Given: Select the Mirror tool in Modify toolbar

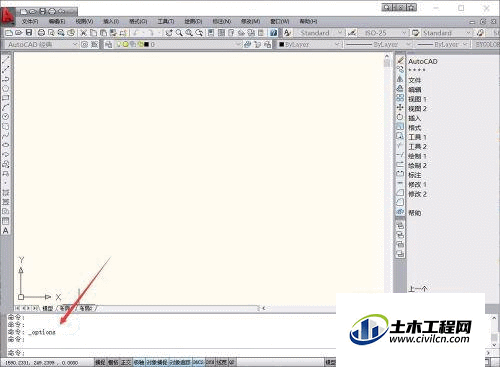Looking at the screenshot, I should (400, 79).
